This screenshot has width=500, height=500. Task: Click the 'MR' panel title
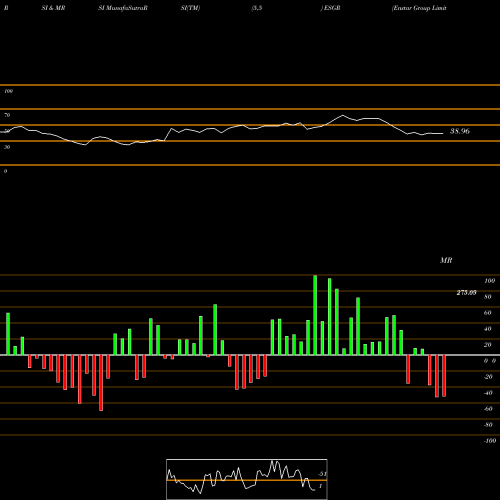click(x=446, y=260)
